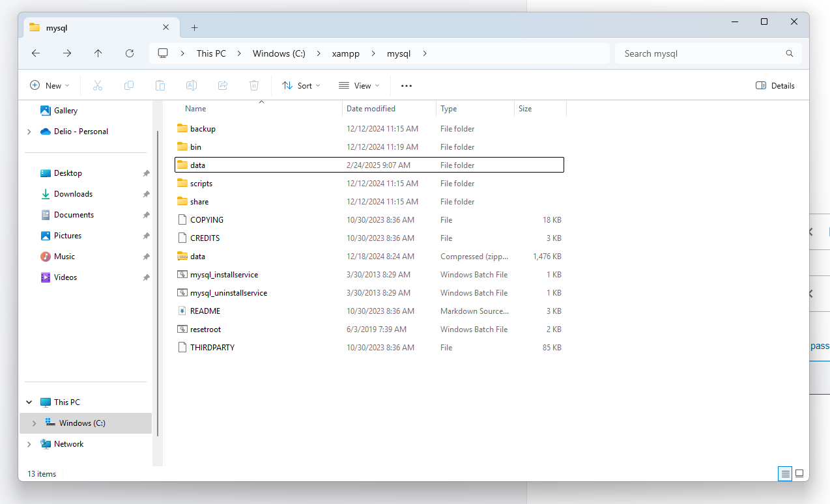The image size is (830, 504).
Task: Open the Sort dropdown
Action: coord(301,85)
